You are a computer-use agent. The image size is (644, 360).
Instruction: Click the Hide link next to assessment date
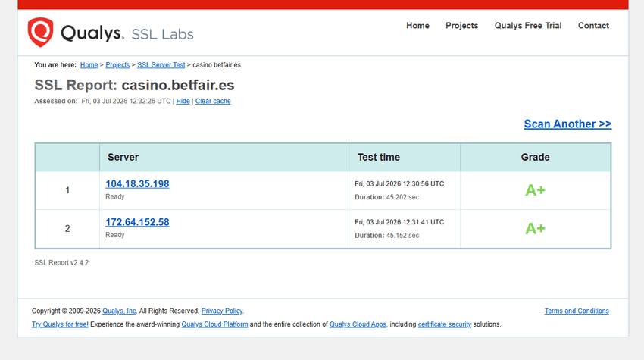(183, 101)
